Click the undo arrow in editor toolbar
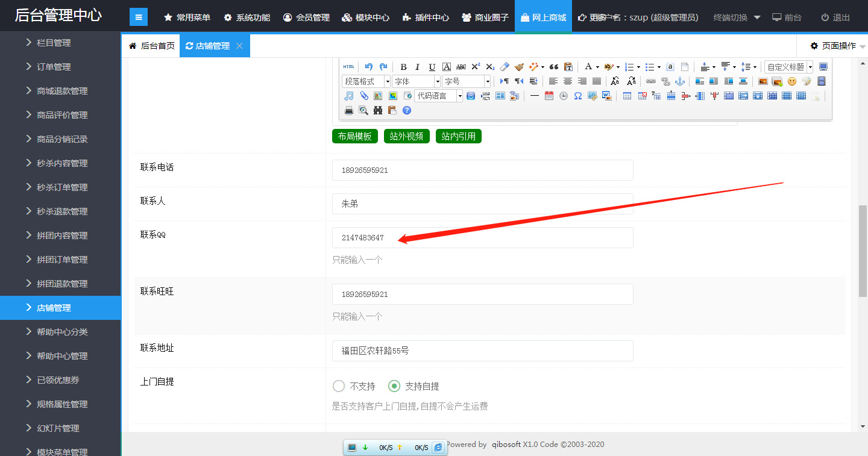This screenshot has height=456, width=868. click(368, 67)
